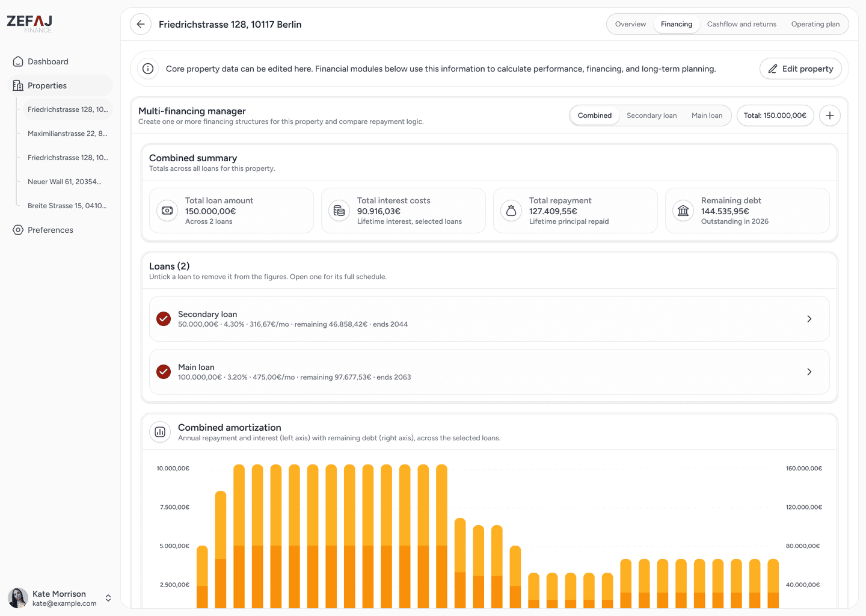Viewport: 866px width, 616px height.
Task: Click the 150.000,00€ total loan amount value
Action: click(x=210, y=211)
